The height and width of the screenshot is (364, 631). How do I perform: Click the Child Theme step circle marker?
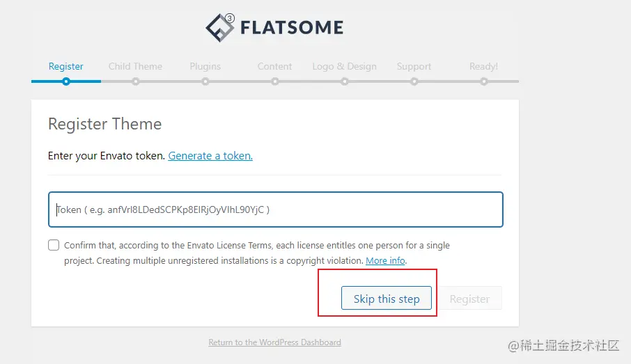[136, 81]
